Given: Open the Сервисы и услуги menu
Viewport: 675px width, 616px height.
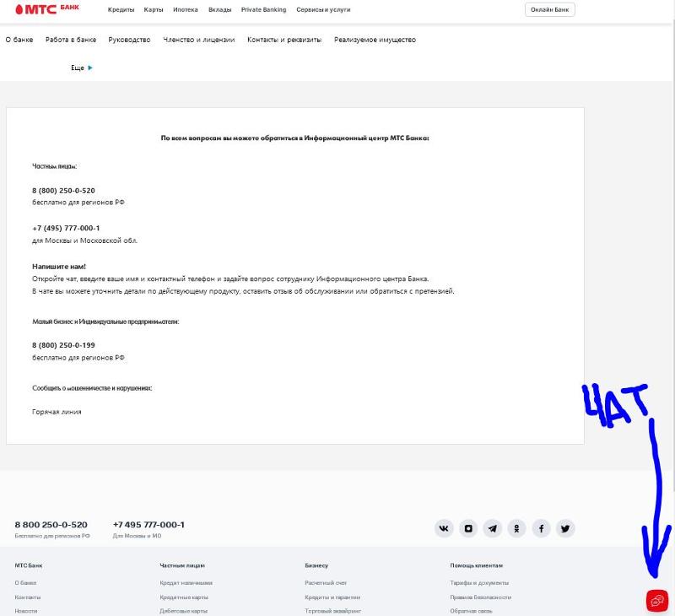Looking at the screenshot, I should 321,11.
